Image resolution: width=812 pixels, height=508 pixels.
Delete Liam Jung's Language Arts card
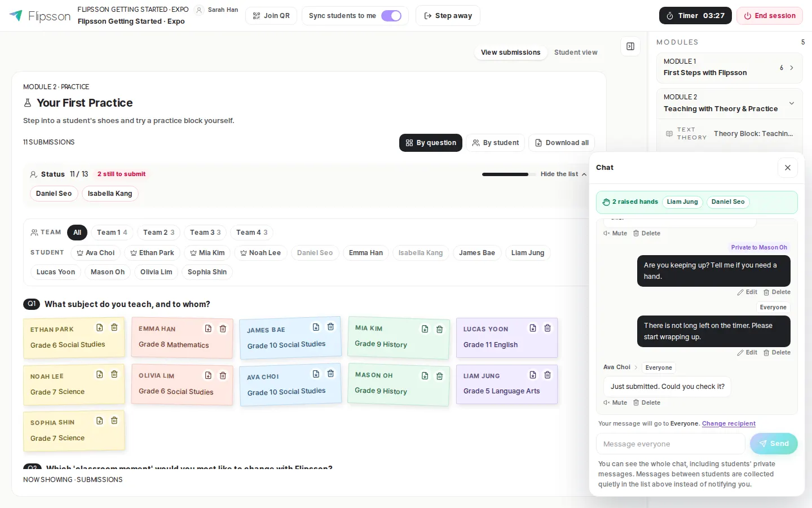click(548, 375)
